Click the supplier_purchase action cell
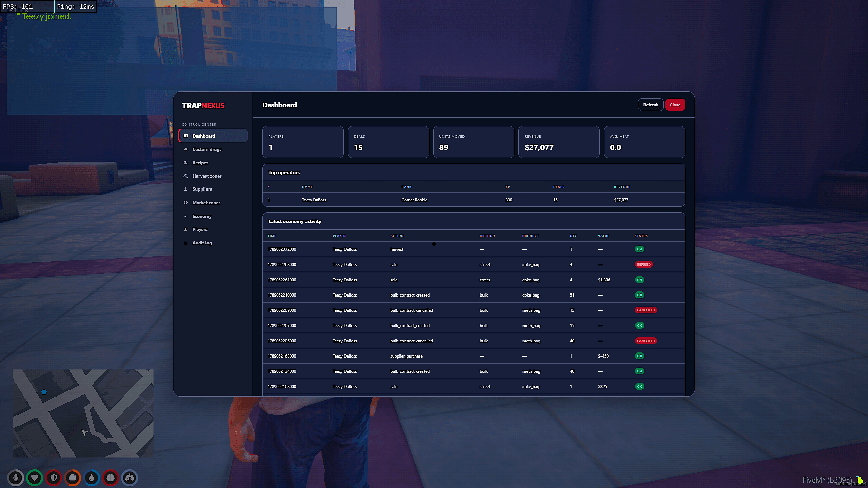The height and width of the screenshot is (488, 868). coord(406,356)
